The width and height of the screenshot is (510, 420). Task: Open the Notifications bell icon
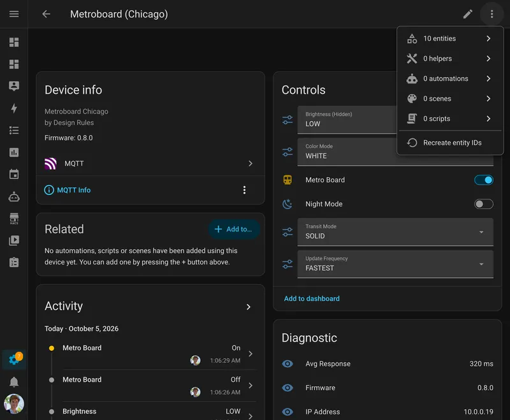pos(13,382)
